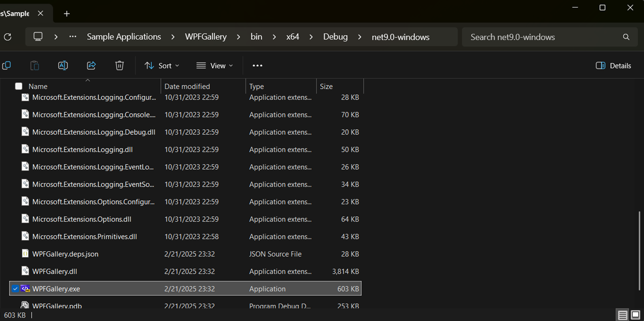The width and height of the screenshot is (644, 321).
Task: Expand chevron after x64 breadcrumb
Action: coord(311,37)
